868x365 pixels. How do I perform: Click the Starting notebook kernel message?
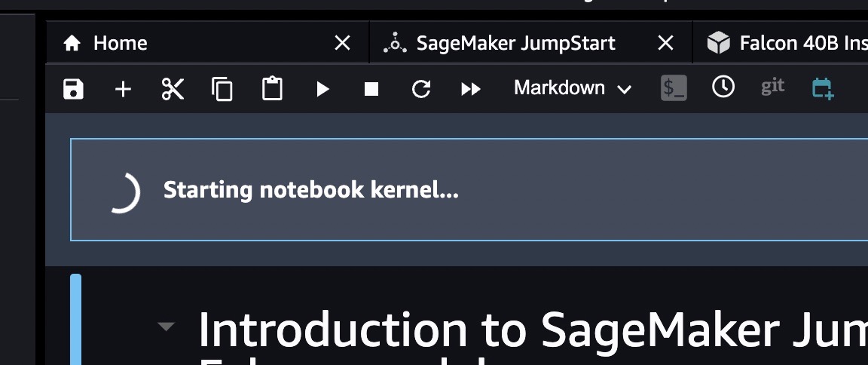click(x=310, y=191)
